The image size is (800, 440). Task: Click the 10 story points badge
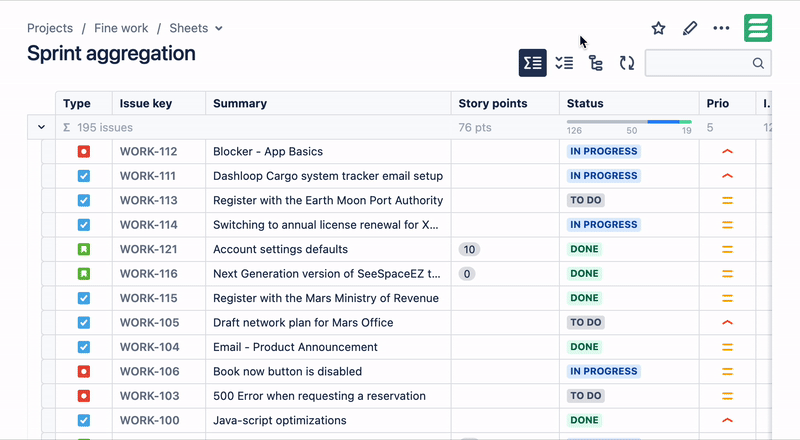point(469,250)
